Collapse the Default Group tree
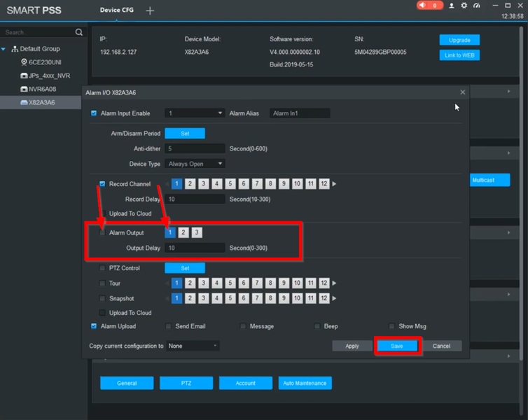Viewport: 528px width, 420px height. click(x=4, y=49)
